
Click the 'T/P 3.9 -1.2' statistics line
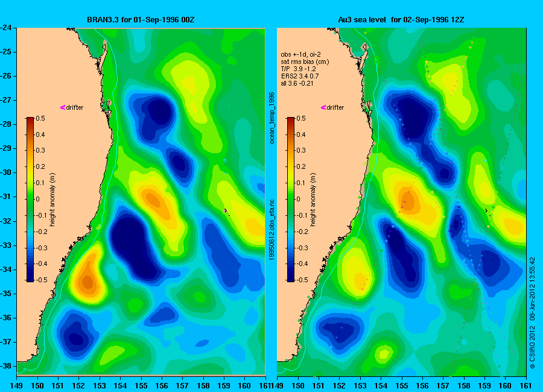click(298, 69)
